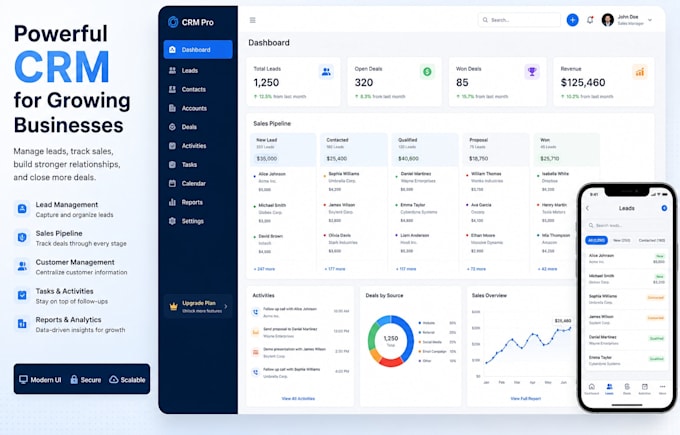The image size is (680, 435).
Task: Click the green donut chart segment
Action: [x=372, y=336]
